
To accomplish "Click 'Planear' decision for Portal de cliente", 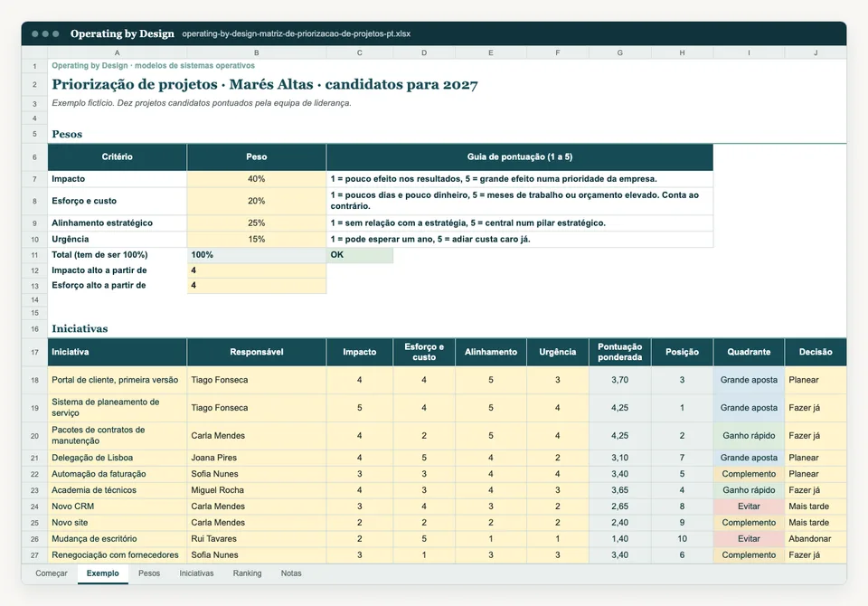I will click(816, 380).
